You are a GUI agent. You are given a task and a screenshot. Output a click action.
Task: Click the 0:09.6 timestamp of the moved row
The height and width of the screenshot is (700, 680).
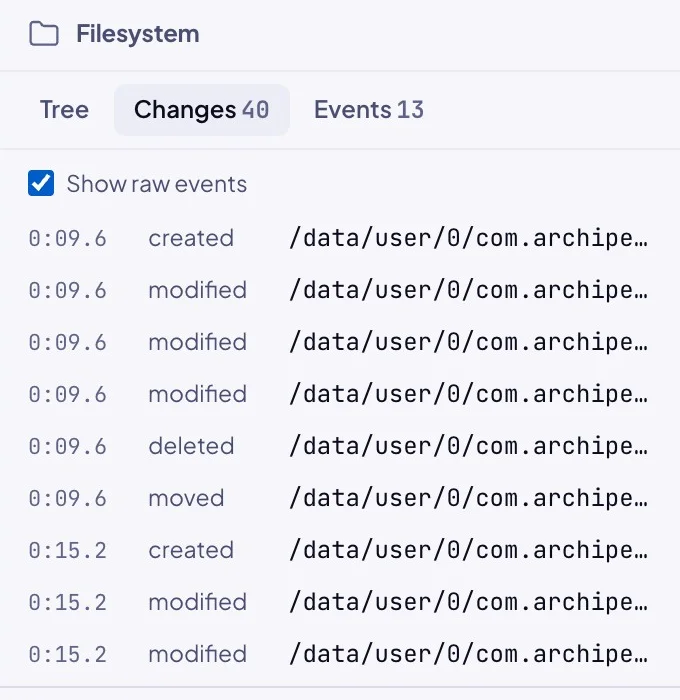click(x=68, y=498)
